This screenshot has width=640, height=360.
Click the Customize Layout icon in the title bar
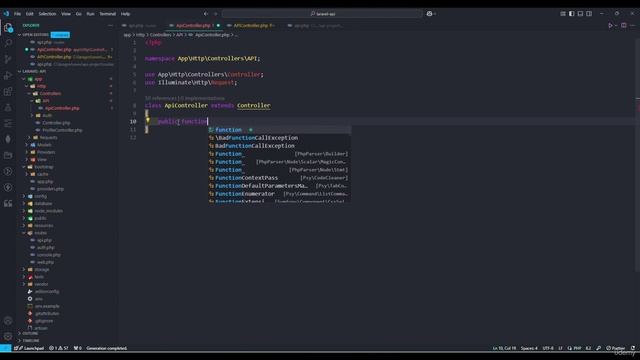coord(563,13)
